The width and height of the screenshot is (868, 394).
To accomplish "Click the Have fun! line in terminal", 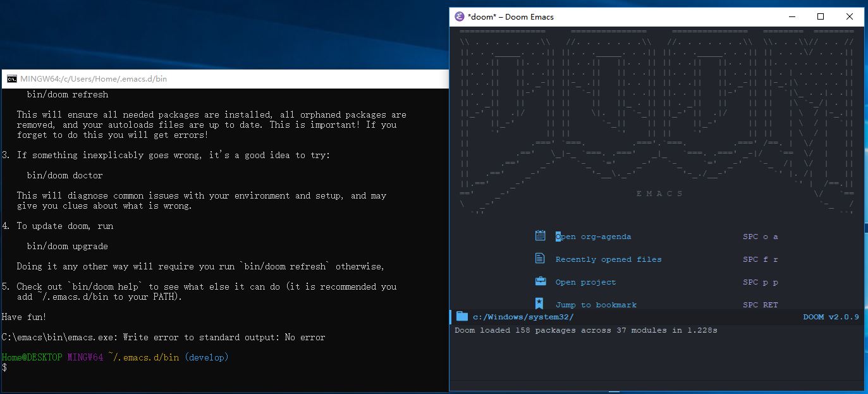I will coord(24,317).
